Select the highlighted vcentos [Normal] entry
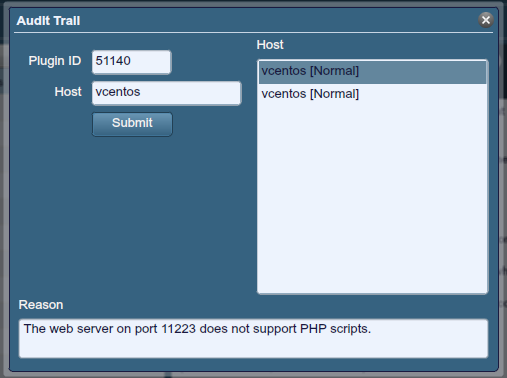This screenshot has width=507, height=378. tap(372, 72)
